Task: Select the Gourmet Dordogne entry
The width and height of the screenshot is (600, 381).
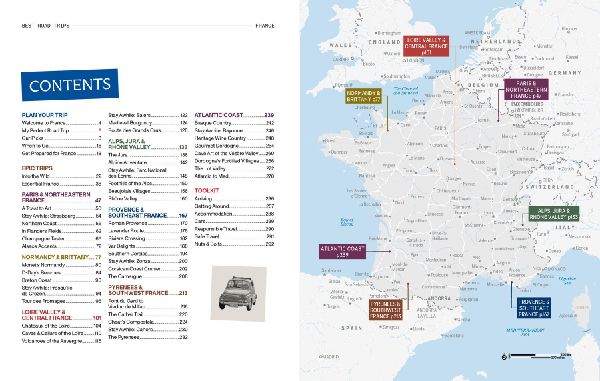Action: (235, 146)
